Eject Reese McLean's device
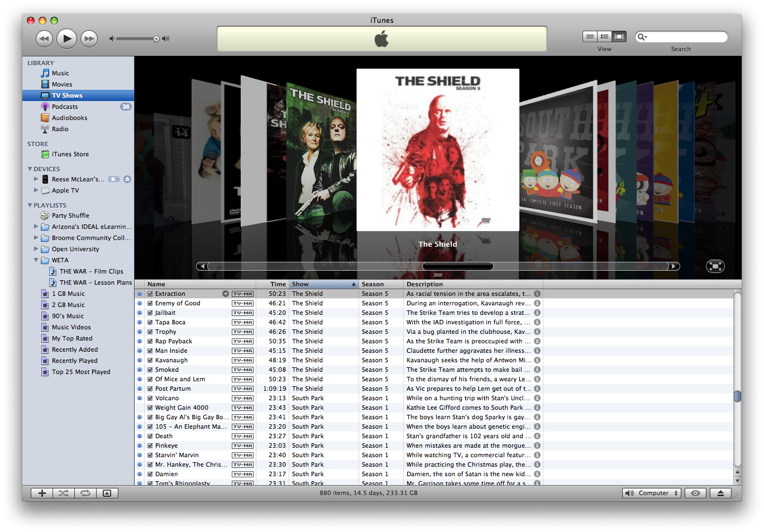 pos(127,179)
